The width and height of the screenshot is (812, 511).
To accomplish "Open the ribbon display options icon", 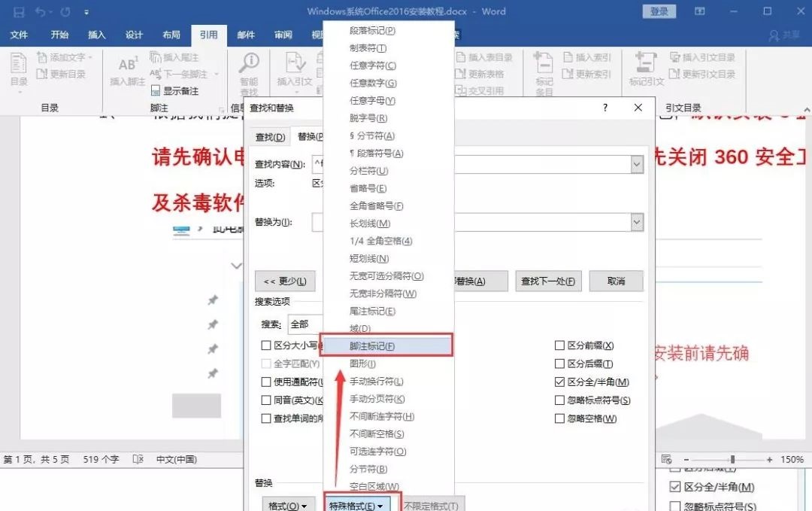I will click(x=700, y=11).
